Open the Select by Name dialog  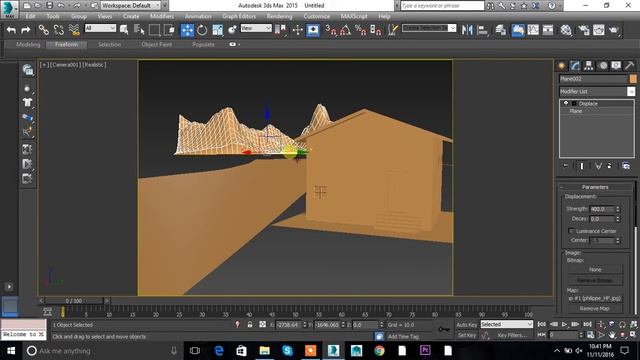[139, 30]
